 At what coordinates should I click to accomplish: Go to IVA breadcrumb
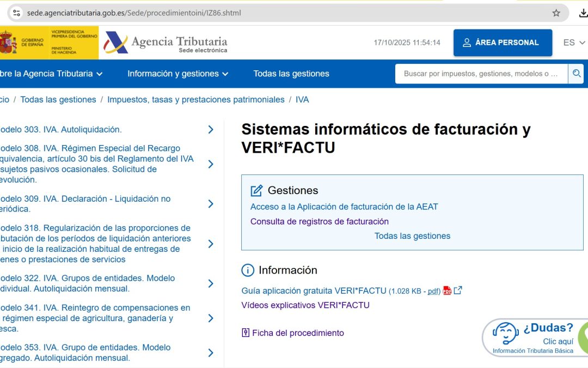point(302,100)
